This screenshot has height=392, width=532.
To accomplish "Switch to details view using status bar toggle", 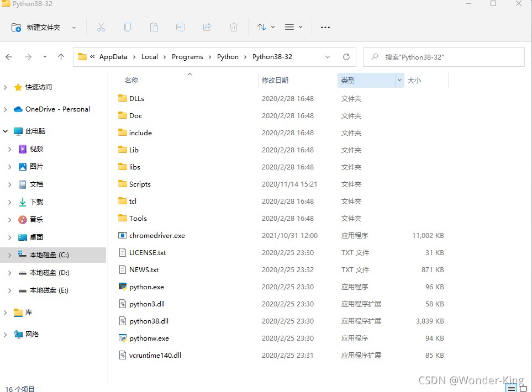I will (511, 389).
